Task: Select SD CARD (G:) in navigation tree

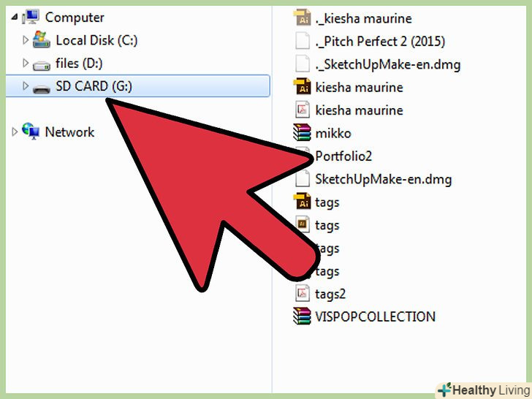Action: pyautogui.click(x=137, y=85)
